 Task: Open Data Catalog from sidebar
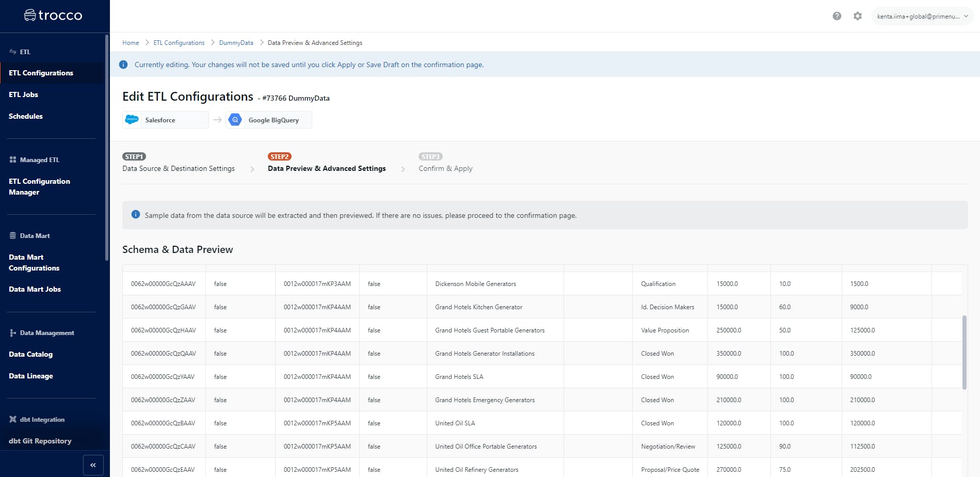[x=31, y=354]
